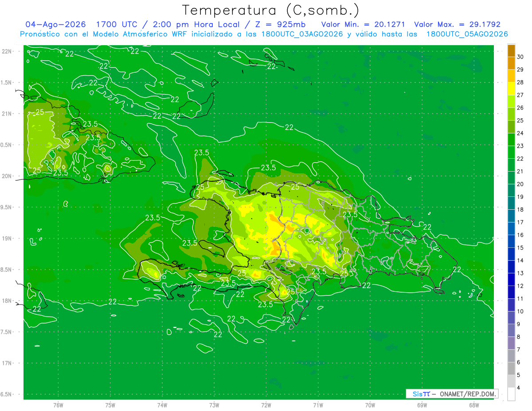Click the '68W' longitude axis label
532x411 pixels.
click(473, 405)
